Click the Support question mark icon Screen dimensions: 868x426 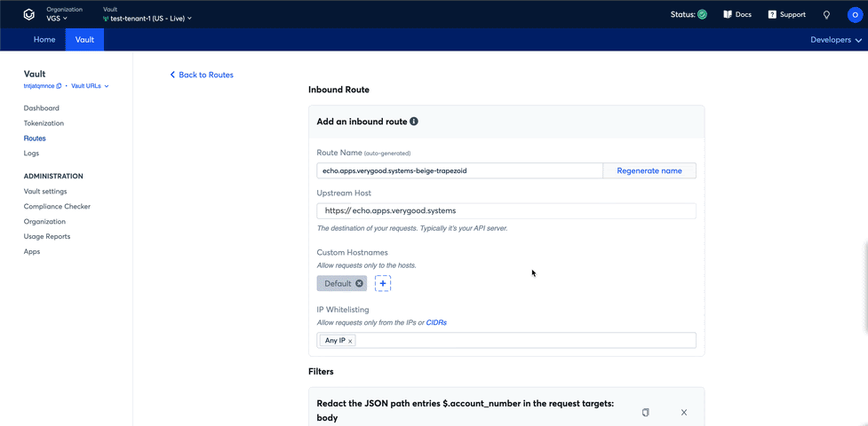(x=772, y=15)
